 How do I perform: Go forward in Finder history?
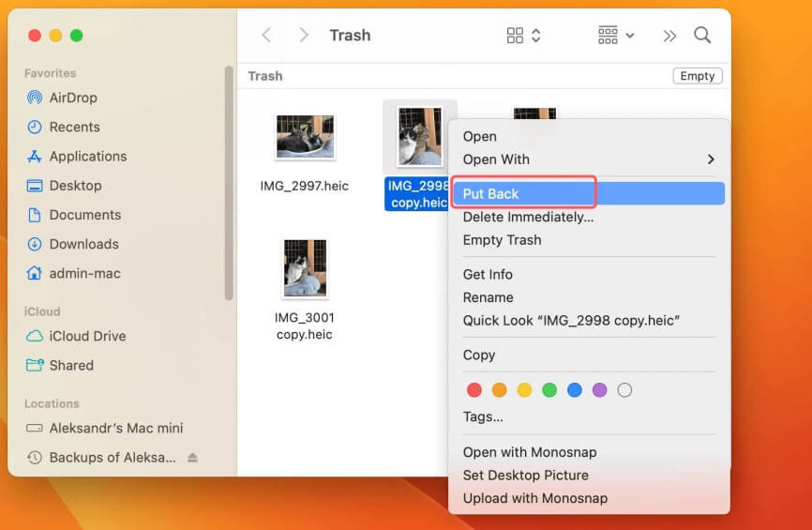(x=304, y=36)
